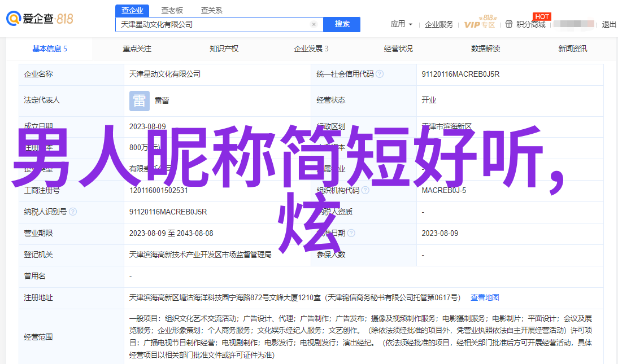This screenshot has width=618, height=364.
Task: Click the 曾用名 label
Action: (x=34, y=276)
